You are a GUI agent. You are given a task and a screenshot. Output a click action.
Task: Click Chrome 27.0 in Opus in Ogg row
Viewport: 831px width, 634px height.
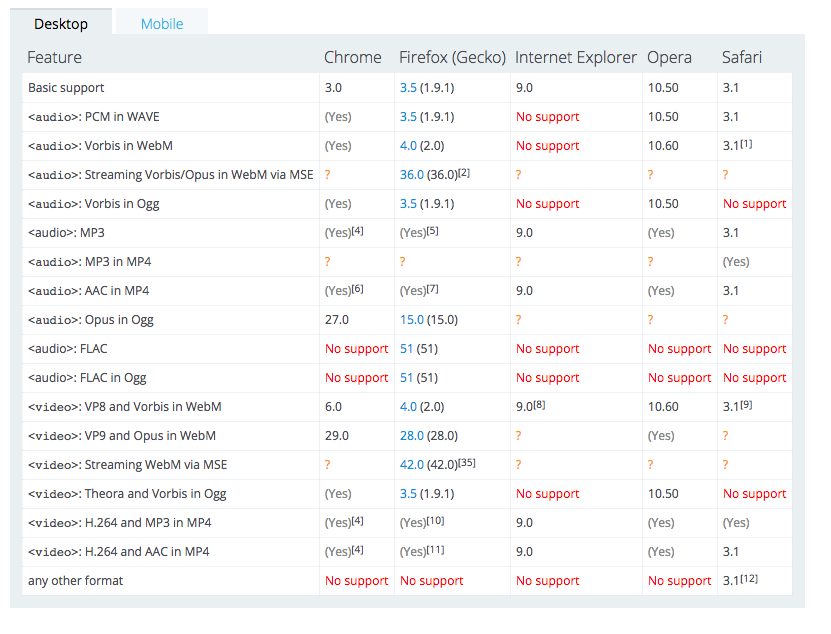tap(337, 320)
